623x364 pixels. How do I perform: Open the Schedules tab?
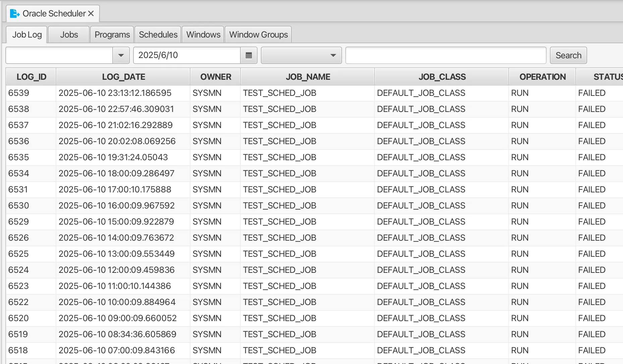[x=158, y=34]
